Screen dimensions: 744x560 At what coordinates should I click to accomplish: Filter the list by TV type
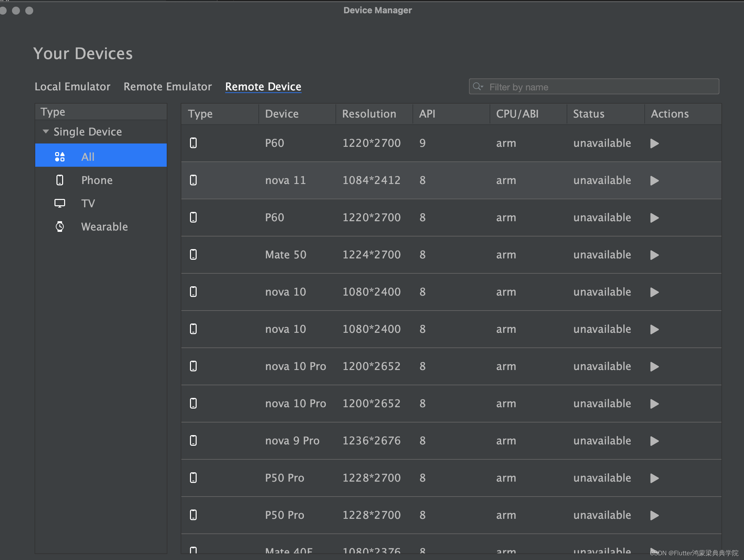101,203
